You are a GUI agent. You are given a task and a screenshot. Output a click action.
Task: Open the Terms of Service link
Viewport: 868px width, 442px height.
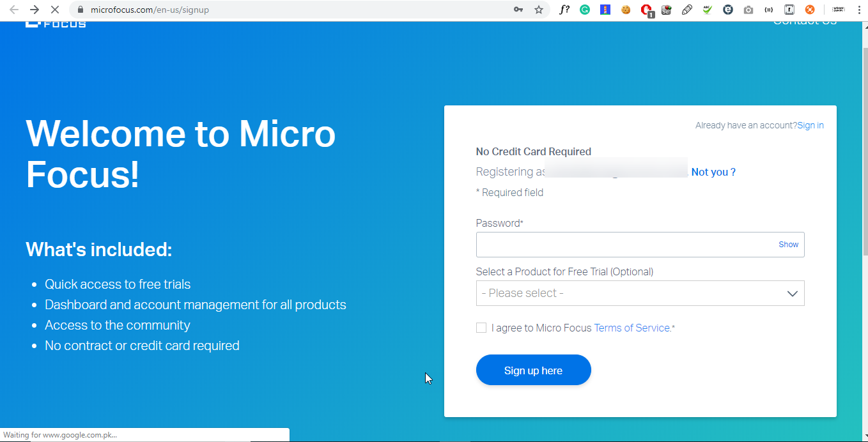click(x=632, y=328)
